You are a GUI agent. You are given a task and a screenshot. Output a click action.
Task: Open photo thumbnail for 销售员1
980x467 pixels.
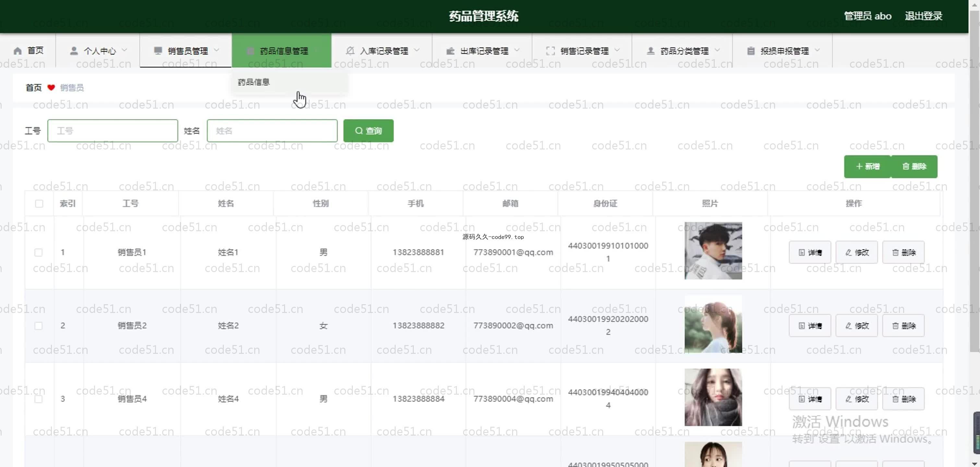[x=713, y=251]
